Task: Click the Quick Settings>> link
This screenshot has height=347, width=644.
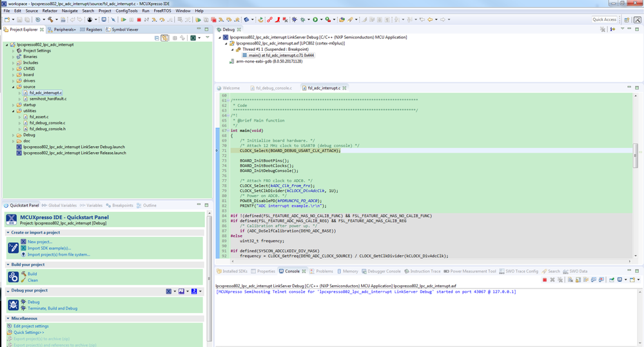Action: (x=29, y=332)
